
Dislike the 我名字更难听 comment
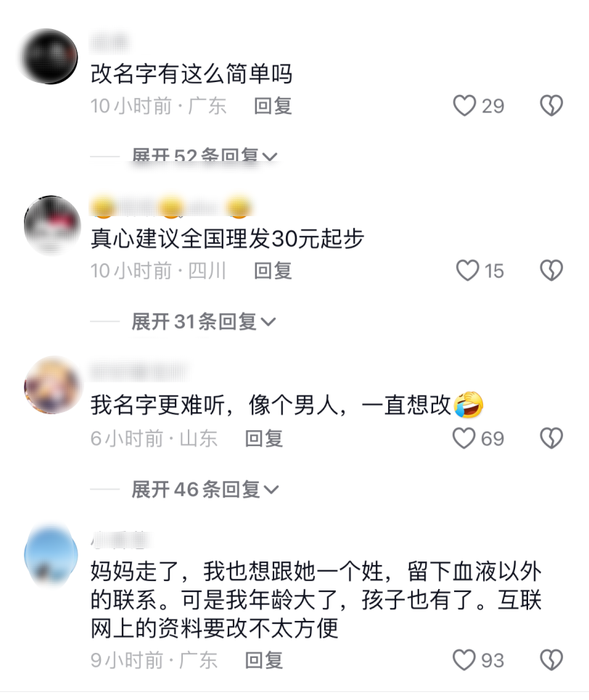pos(551,438)
